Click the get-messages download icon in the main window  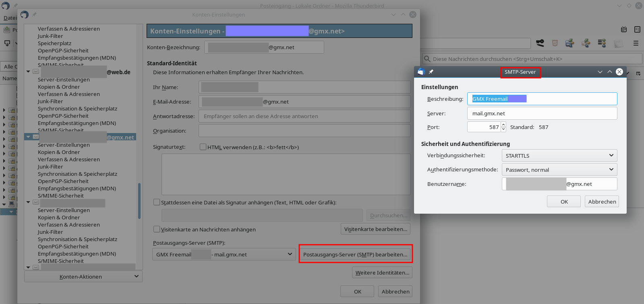coord(7,43)
